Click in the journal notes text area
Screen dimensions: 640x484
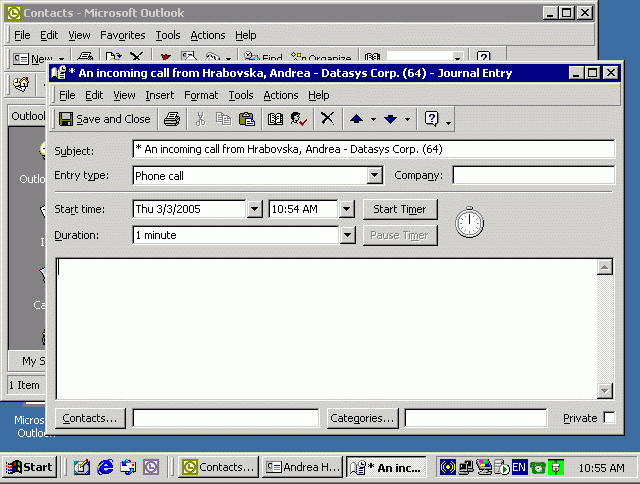click(327, 329)
